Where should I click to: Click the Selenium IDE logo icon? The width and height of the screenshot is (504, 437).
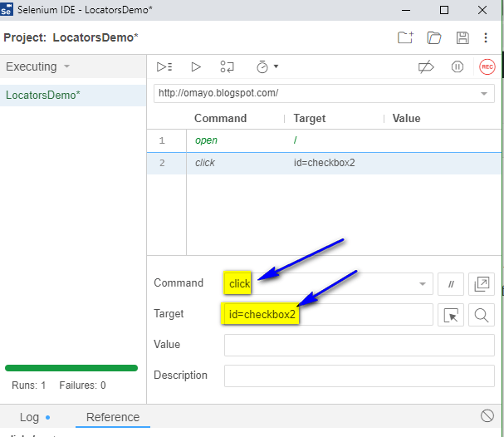(x=7, y=10)
